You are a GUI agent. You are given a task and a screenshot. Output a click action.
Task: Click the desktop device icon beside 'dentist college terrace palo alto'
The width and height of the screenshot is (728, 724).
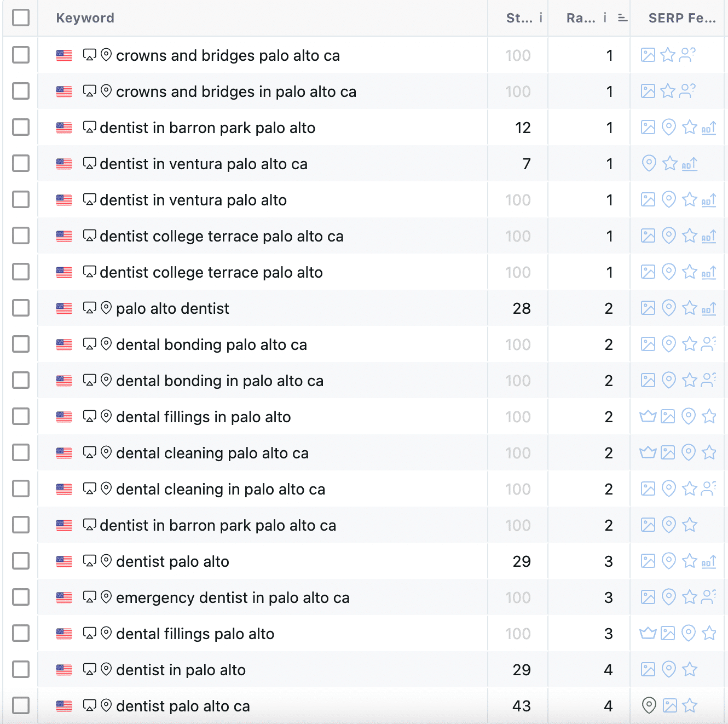90,272
